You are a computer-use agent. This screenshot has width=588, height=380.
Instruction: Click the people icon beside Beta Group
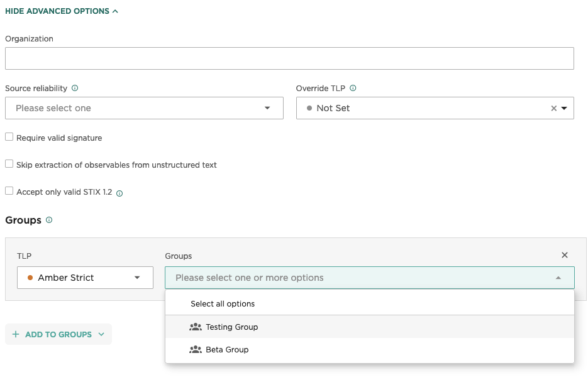tap(197, 349)
